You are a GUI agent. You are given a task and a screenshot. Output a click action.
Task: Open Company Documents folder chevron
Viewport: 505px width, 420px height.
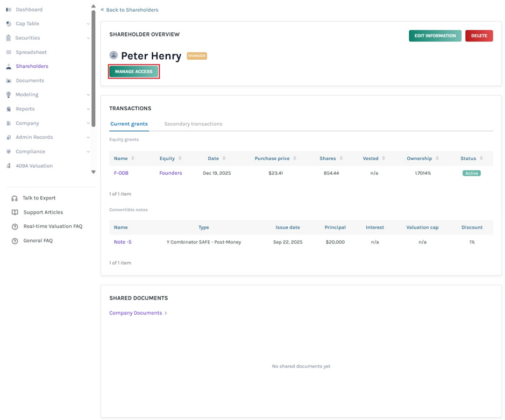[166, 313]
